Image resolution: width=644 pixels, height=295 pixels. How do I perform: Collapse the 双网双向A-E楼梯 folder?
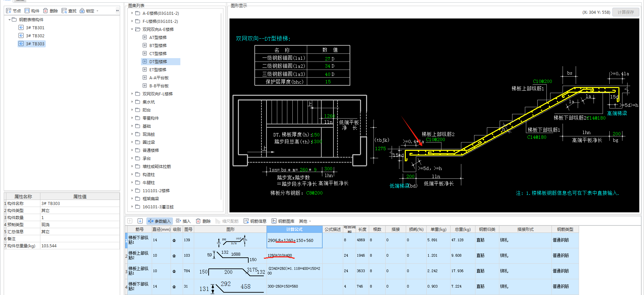(x=132, y=29)
